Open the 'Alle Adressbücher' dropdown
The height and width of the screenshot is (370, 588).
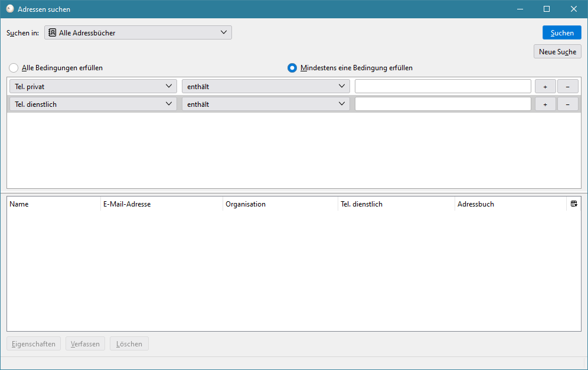pos(138,33)
